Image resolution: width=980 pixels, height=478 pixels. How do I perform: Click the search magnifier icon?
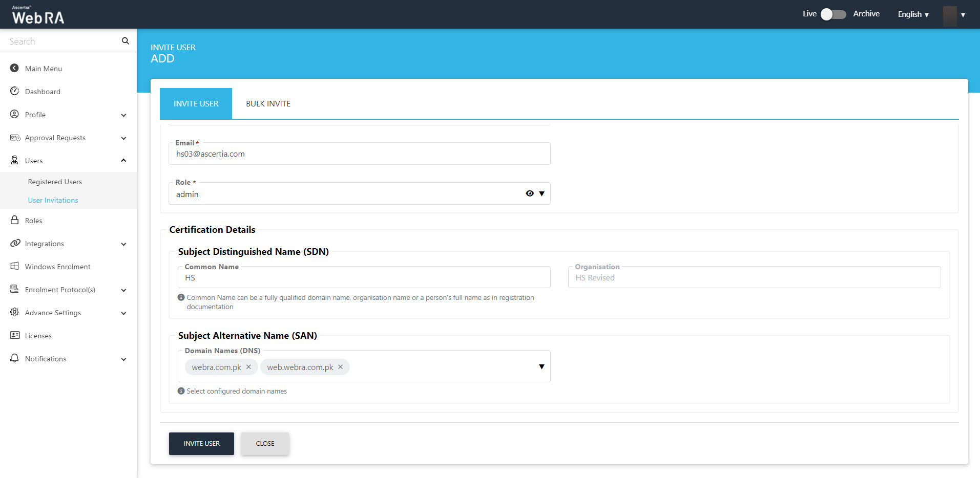[x=125, y=41]
